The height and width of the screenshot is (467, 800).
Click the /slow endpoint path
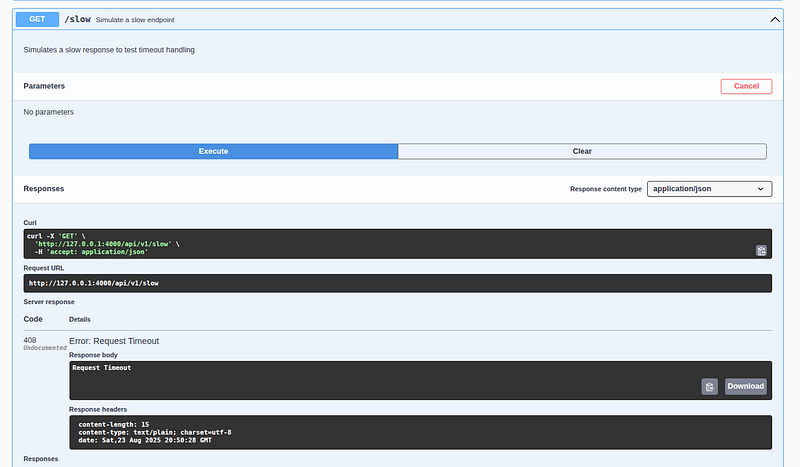(x=78, y=19)
